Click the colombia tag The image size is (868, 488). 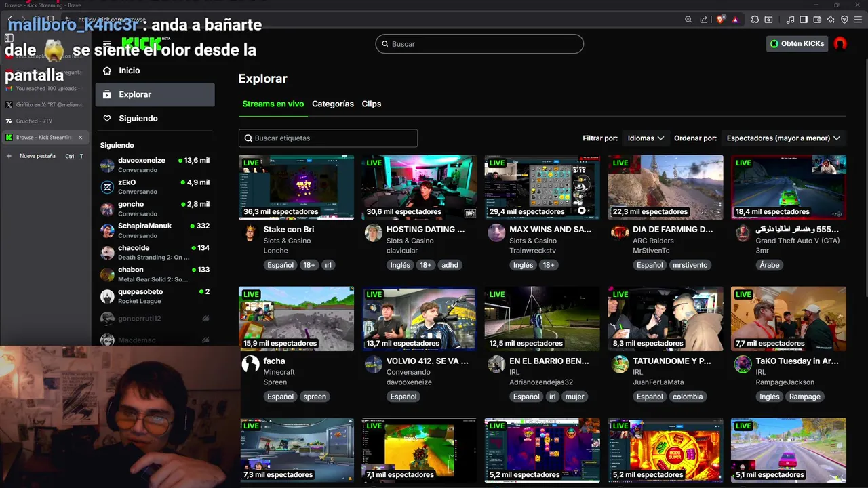click(688, 396)
